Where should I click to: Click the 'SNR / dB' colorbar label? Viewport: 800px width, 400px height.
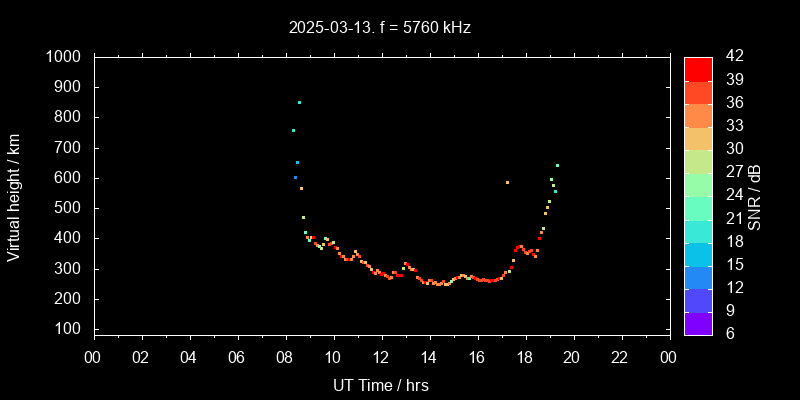[756, 195]
